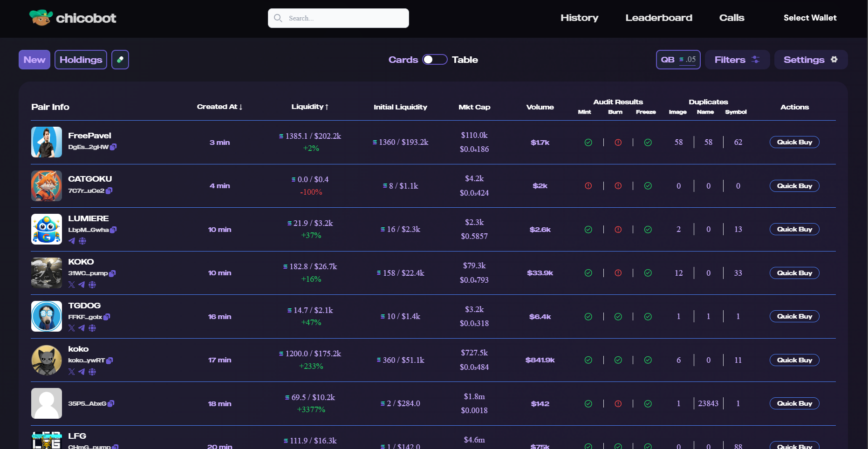Open the Leaderboard page
868x449 pixels.
pyautogui.click(x=658, y=18)
